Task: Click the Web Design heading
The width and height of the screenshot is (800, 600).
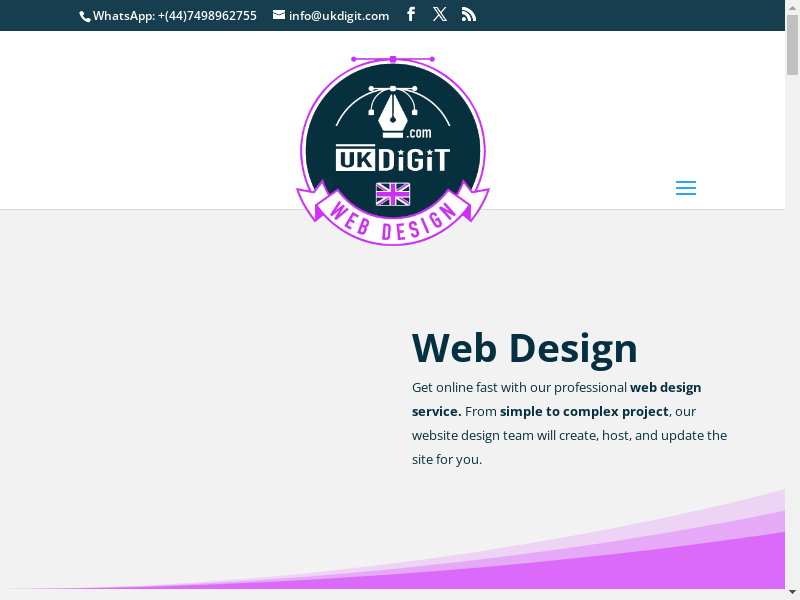Action: (524, 347)
